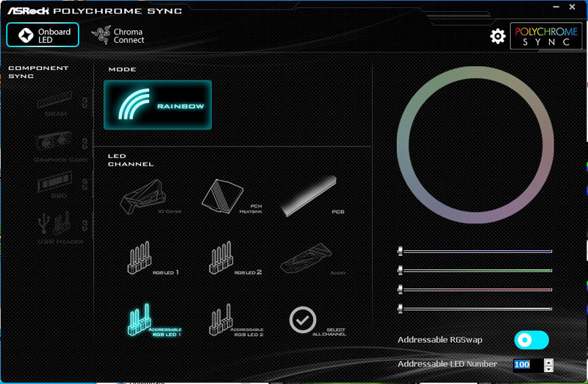
Task: Click the red color slider
Action: coord(475,289)
